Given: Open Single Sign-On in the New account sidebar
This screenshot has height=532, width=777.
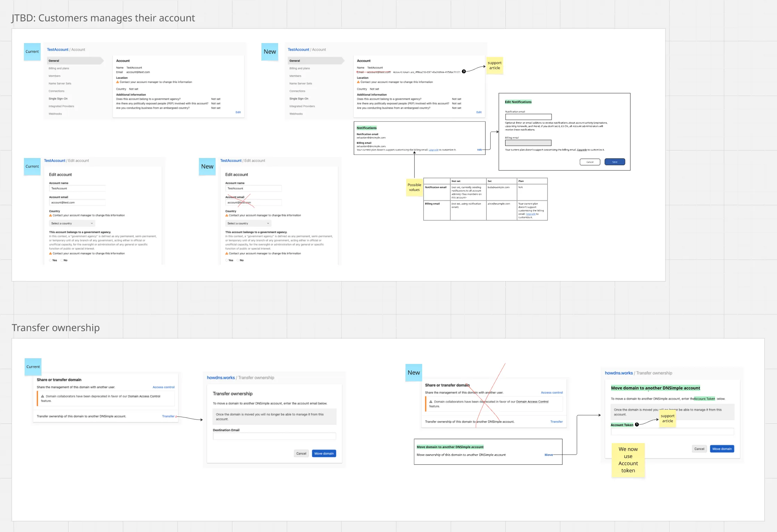Looking at the screenshot, I should coord(299,99).
